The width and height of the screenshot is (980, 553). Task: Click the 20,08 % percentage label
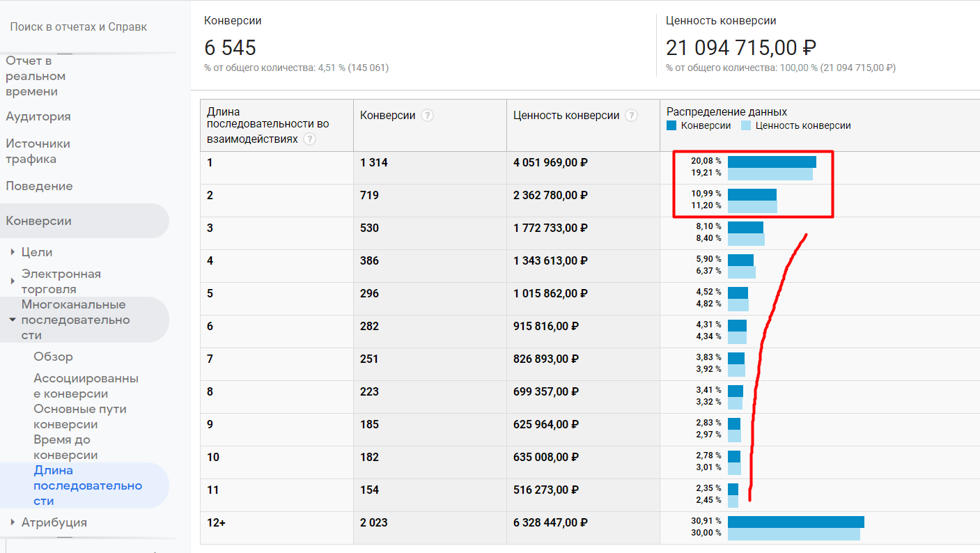pos(706,161)
